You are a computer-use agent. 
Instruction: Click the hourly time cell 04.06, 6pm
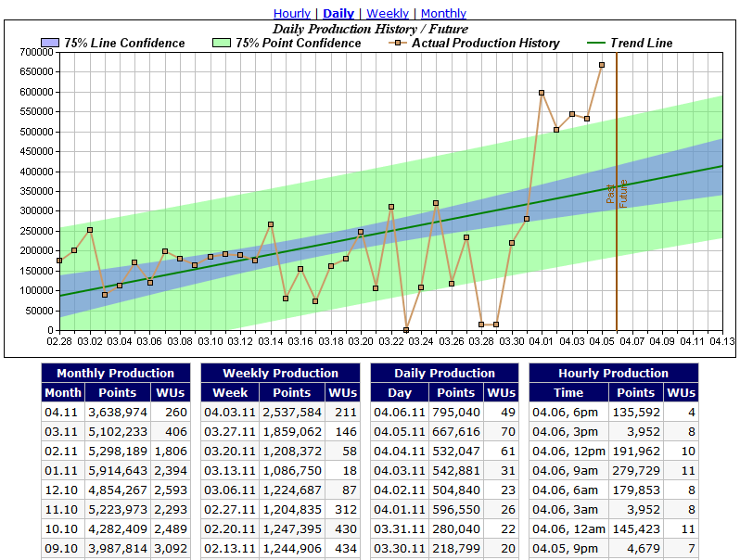click(568, 413)
